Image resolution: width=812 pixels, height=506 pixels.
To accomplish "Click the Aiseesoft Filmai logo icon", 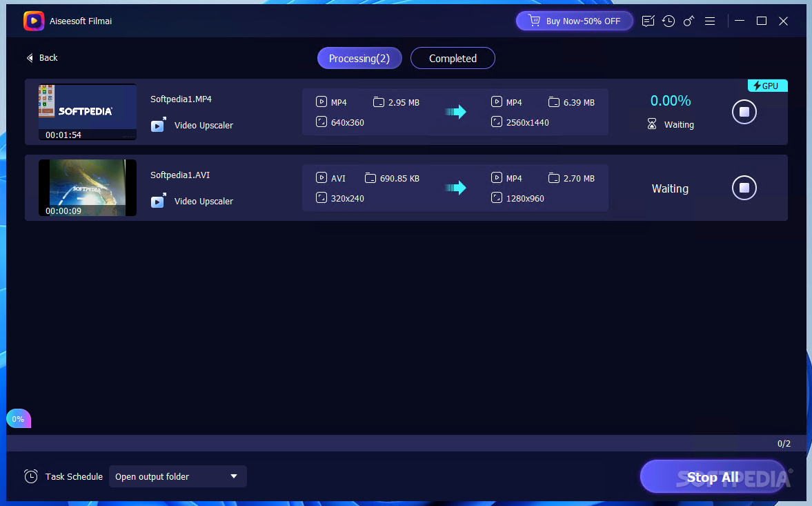I will pyautogui.click(x=34, y=21).
